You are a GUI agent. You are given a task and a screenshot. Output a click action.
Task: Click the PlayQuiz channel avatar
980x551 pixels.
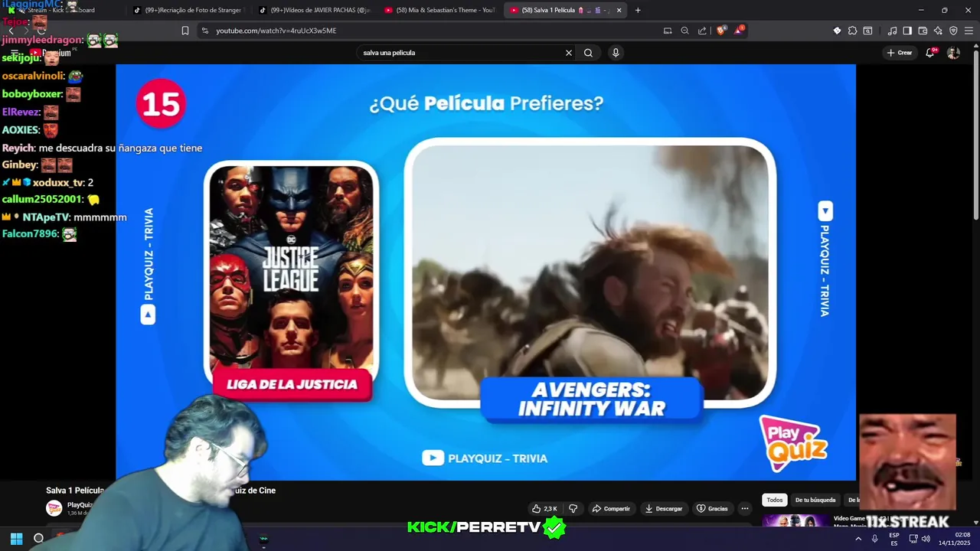tap(54, 508)
